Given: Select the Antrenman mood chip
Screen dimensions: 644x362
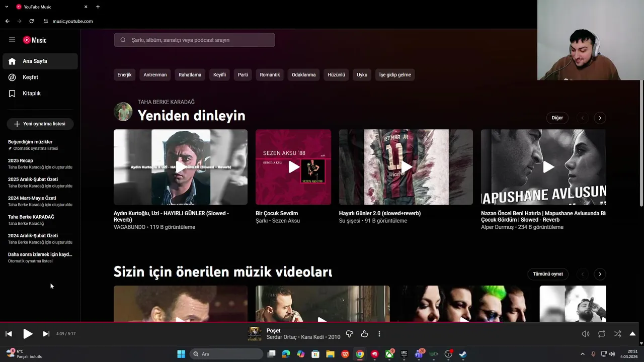Looking at the screenshot, I should click(155, 75).
